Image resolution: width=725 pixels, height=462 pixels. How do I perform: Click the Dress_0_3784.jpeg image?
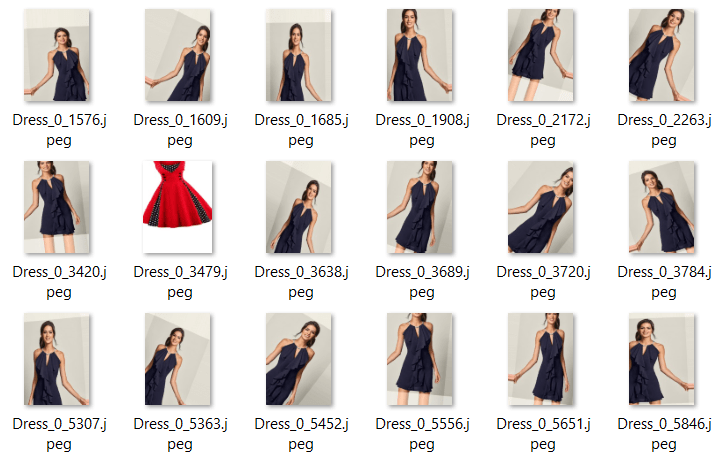point(662,207)
